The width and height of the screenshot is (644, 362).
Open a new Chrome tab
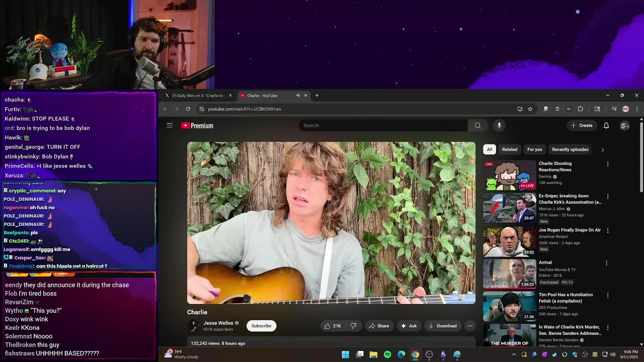(x=316, y=96)
